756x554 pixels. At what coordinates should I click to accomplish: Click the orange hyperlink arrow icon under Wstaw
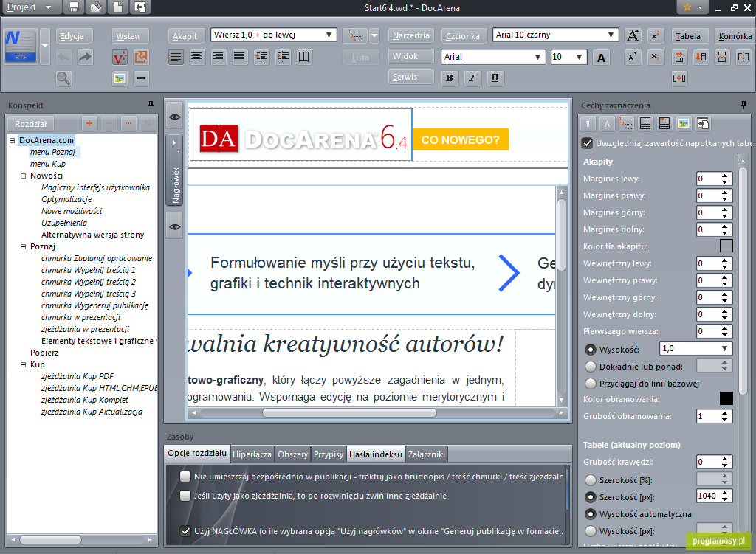141,58
